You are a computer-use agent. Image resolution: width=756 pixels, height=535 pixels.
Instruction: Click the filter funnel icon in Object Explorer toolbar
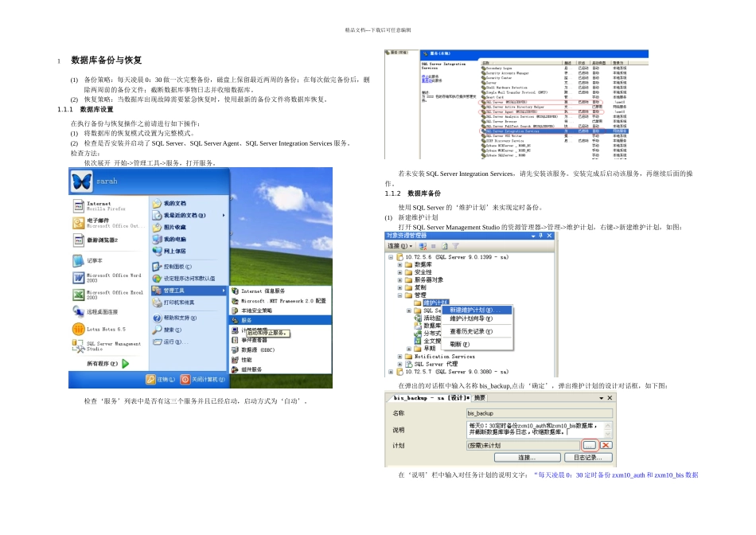coord(456,246)
